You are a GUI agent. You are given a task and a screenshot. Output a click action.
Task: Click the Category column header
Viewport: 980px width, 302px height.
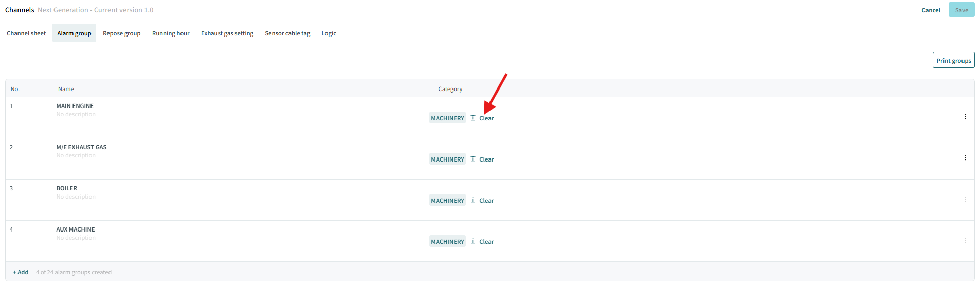[x=450, y=89]
